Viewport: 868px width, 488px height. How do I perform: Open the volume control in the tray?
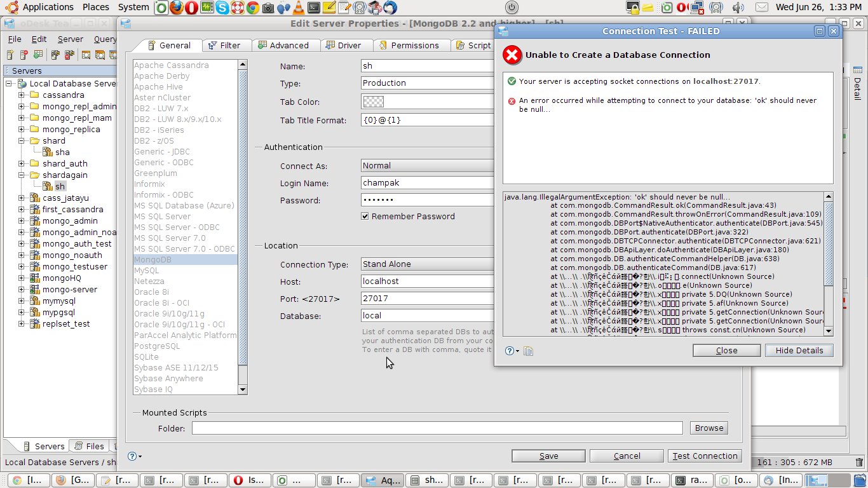tap(738, 8)
